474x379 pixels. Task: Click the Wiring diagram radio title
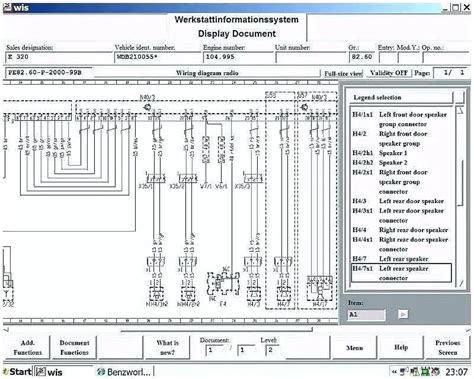tap(207, 73)
